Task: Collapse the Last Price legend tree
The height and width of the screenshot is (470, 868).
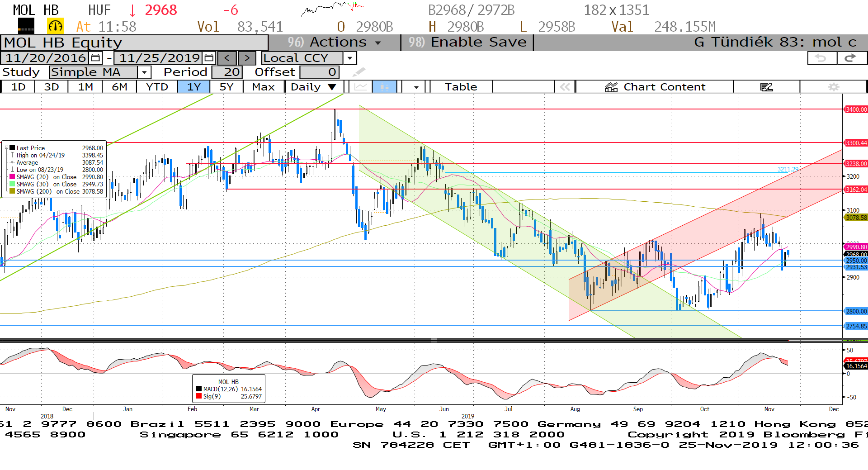Action: click(6, 147)
